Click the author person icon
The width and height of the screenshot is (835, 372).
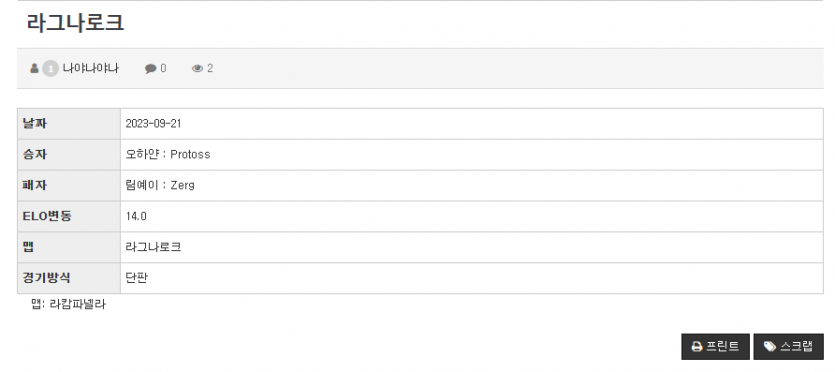coord(35,69)
